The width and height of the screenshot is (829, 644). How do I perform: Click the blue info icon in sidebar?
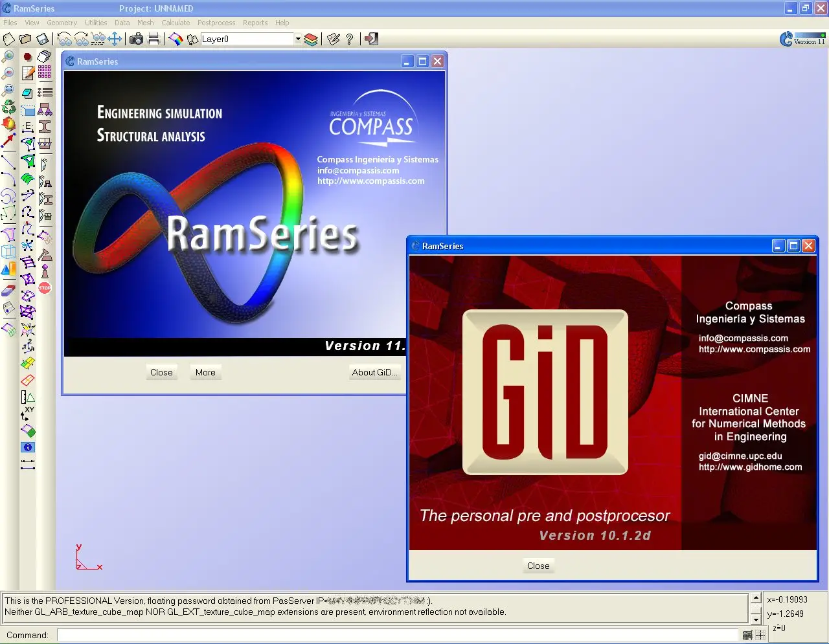click(28, 447)
